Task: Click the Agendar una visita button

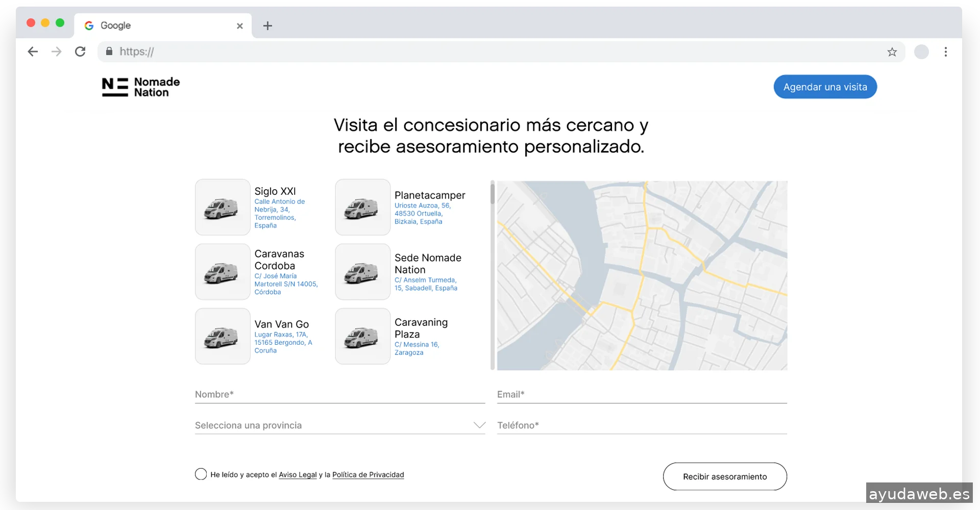Action: [x=825, y=87]
